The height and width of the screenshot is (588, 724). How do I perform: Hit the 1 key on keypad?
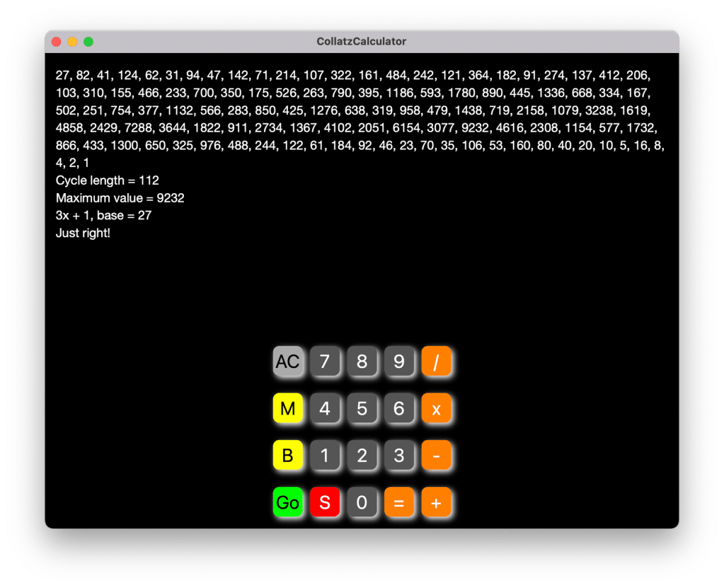(325, 456)
